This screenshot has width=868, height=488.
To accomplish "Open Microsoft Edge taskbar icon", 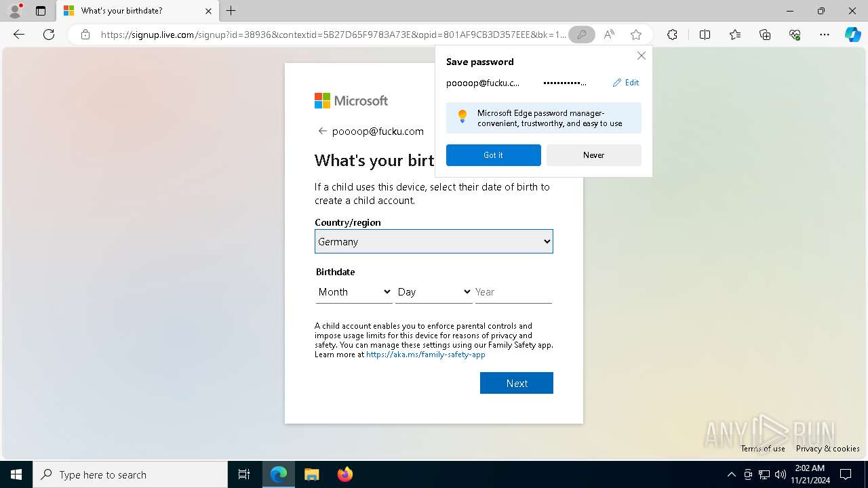I will coord(279,474).
